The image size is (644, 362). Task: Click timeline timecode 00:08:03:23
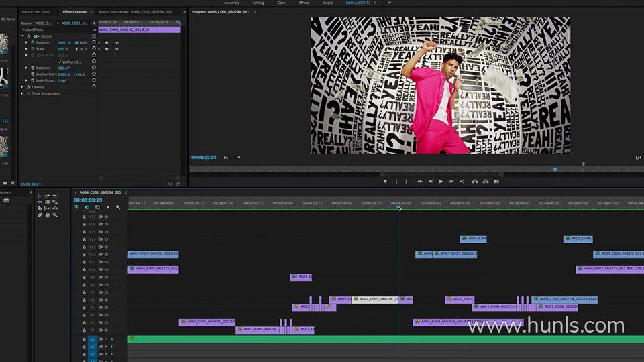click(88, 200)
